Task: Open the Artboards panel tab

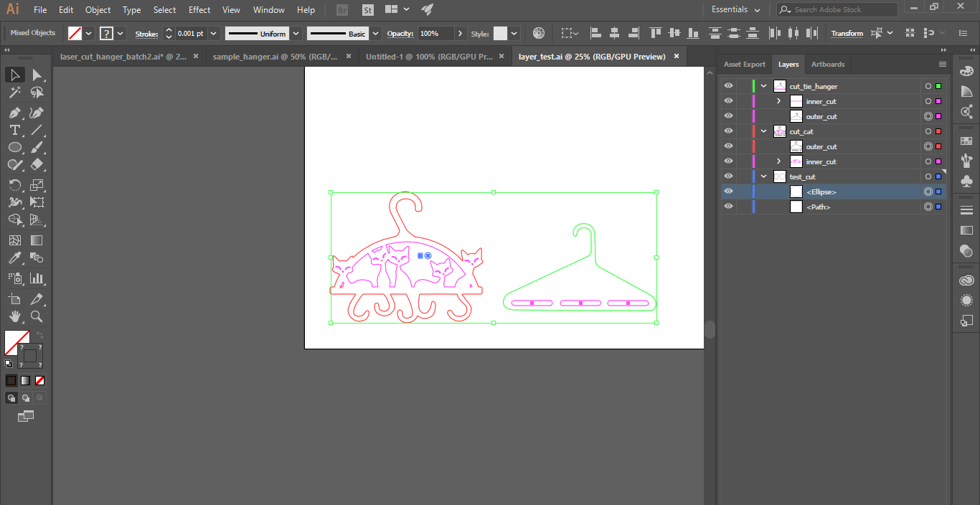Action: 827,65
